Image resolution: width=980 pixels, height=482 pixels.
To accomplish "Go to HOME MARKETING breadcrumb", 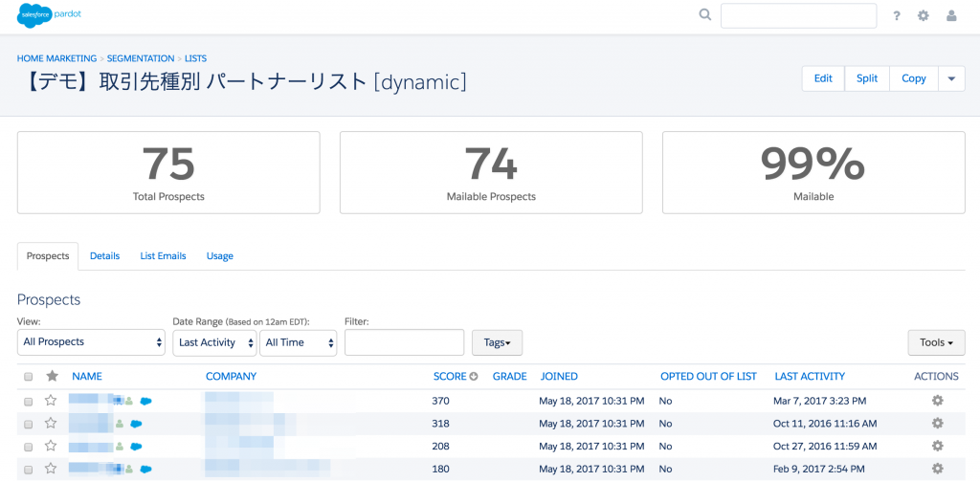I will coord(56,58).
